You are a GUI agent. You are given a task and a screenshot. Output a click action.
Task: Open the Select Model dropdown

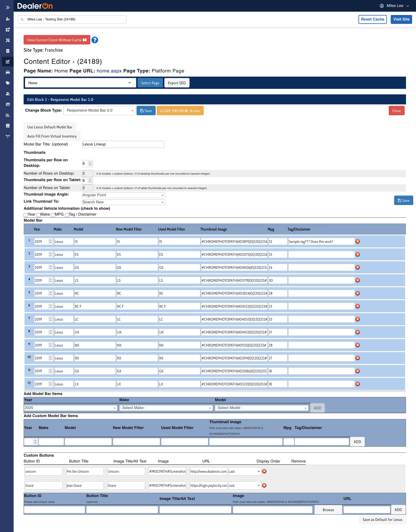(261, 408)
